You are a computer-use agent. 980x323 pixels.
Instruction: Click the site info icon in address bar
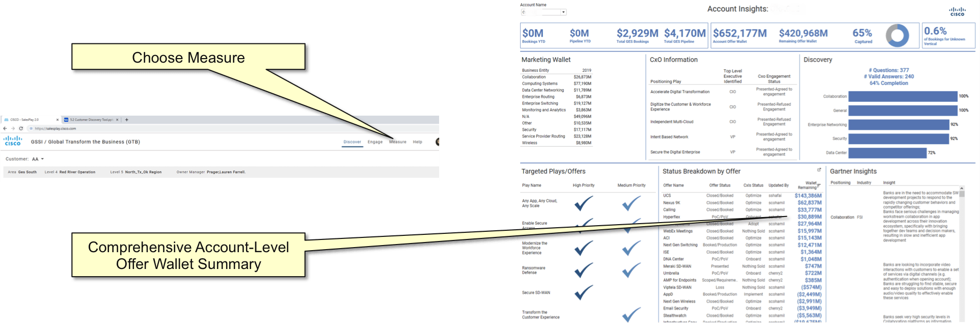31,128
